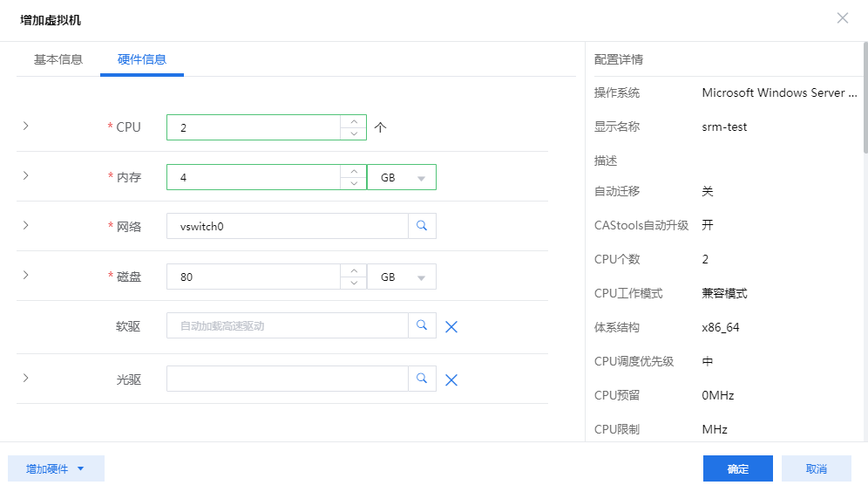The image size is (868, 492).
Task: Click the optical drive search icon
Action: pyautogui.click(x=422, y=379)
